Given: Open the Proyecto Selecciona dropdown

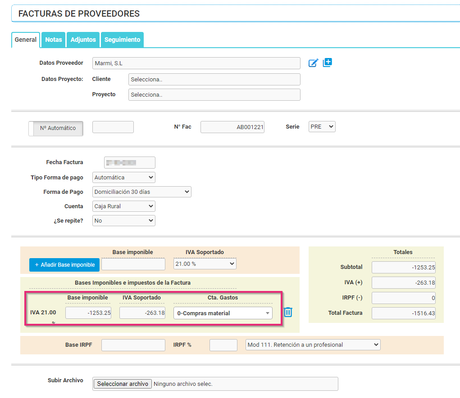Looking at the screenshot, I should coord(214,95).
